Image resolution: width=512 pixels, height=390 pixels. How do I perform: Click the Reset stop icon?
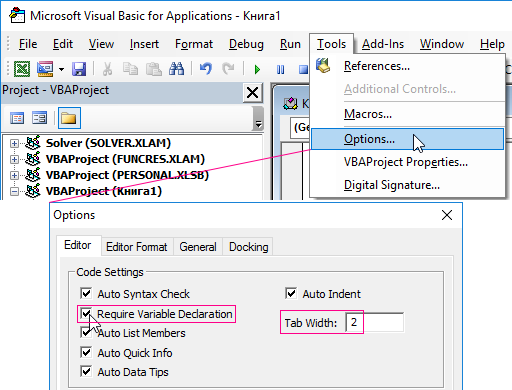point(303,69)
